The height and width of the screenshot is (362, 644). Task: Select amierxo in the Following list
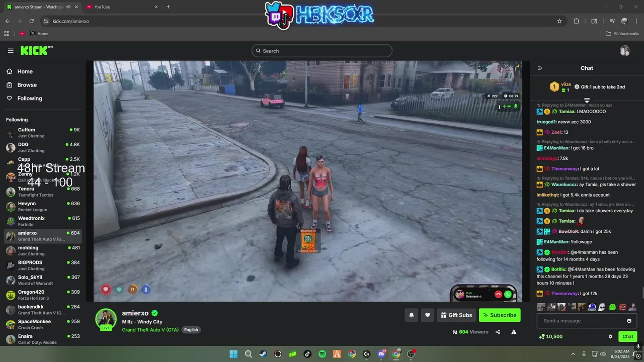point(43,236)
